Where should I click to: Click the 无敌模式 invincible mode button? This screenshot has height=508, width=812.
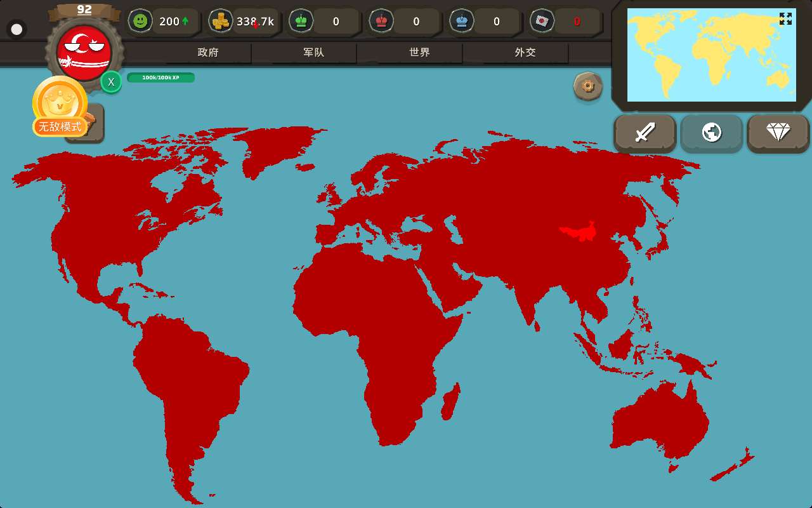point(60,126)
